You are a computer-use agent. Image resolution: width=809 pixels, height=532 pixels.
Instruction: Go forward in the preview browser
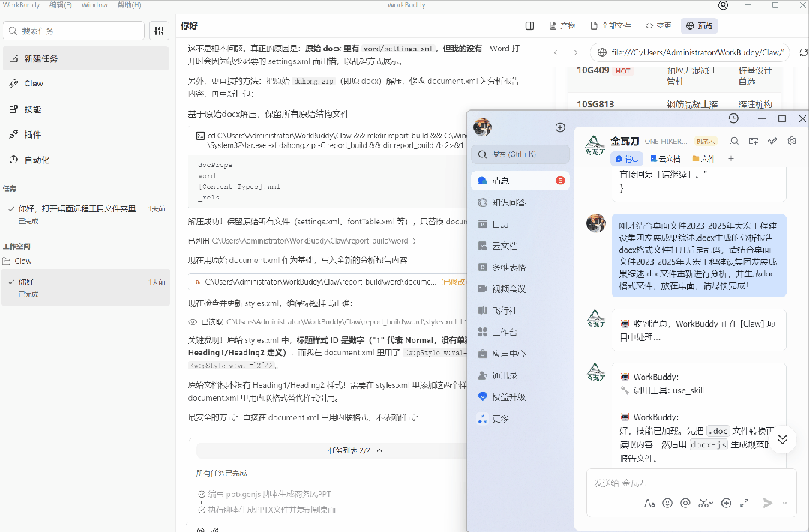(576, 52)
